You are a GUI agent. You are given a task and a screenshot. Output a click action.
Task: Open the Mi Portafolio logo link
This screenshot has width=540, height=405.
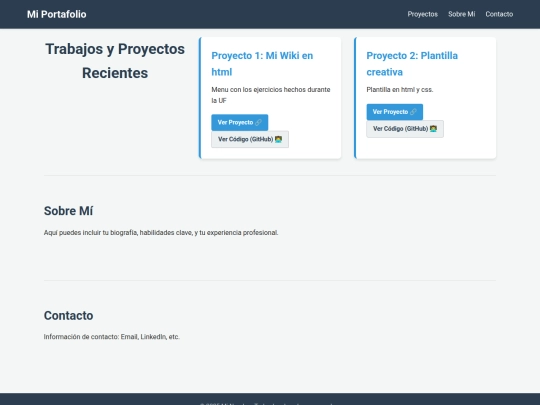[56, 14]
